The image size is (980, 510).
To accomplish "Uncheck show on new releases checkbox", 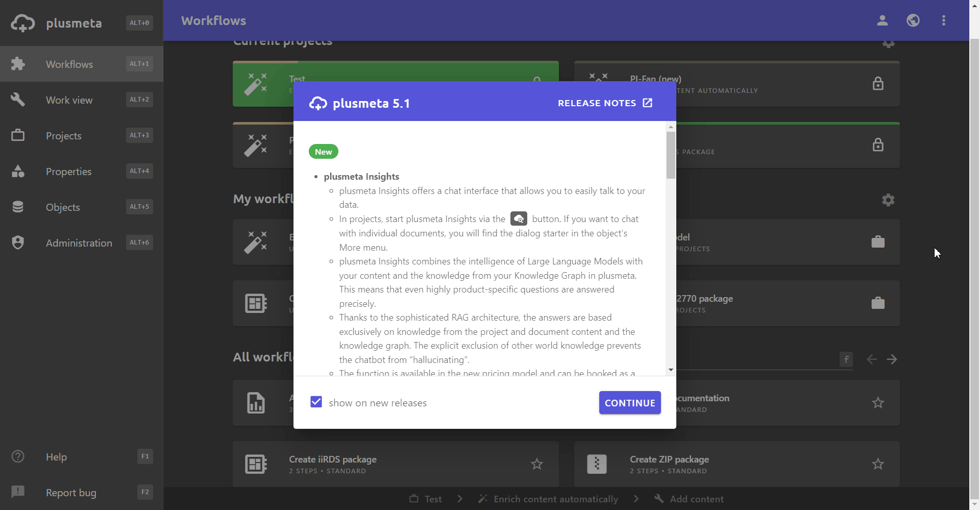I will (x=316, y=402).
